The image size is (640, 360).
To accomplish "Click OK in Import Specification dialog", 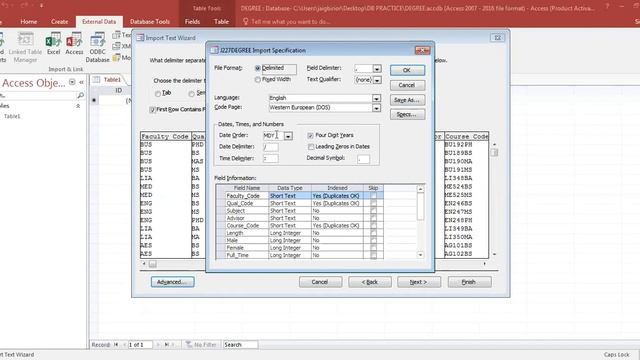I will (x=407, y=70).
